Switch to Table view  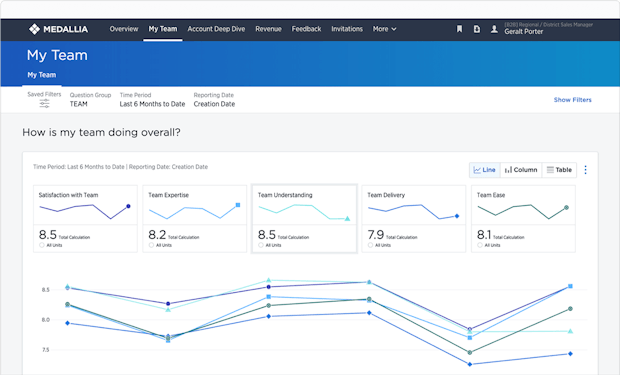click(x=559, y=170)
